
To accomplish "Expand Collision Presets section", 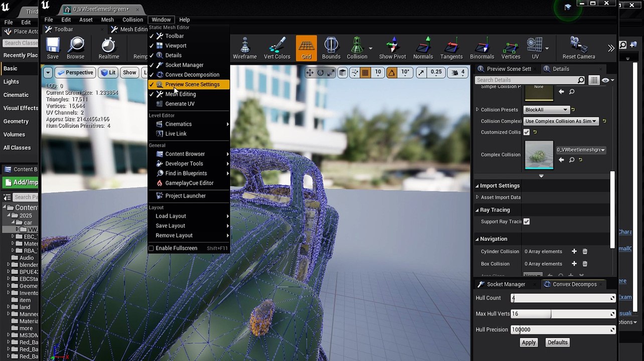I will (x=477, y=110).
